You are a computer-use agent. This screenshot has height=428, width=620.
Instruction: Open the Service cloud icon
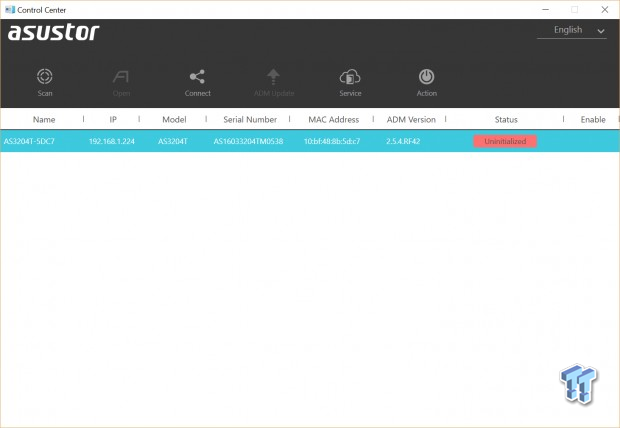click(x=350, y=77)
